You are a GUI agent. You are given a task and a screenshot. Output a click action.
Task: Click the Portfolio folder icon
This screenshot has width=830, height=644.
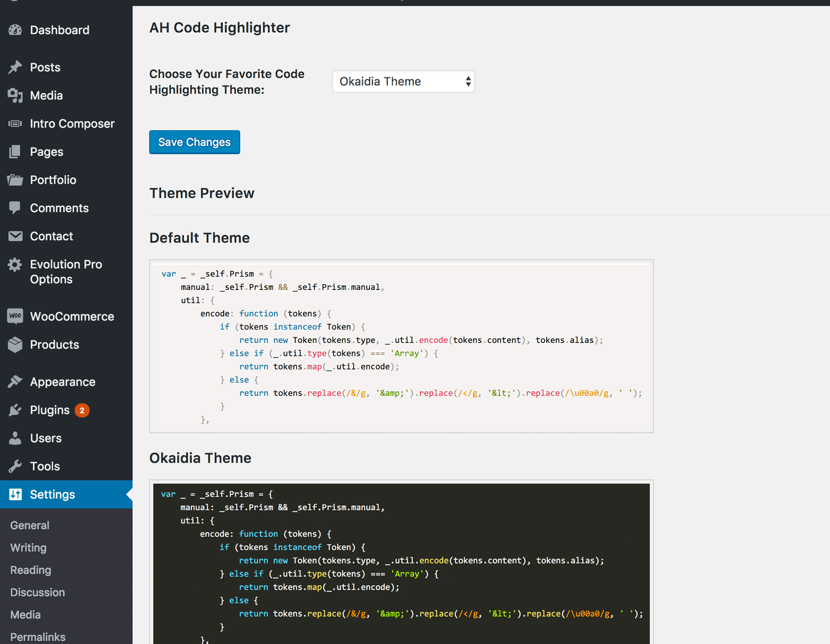click(x=15, y=180)
